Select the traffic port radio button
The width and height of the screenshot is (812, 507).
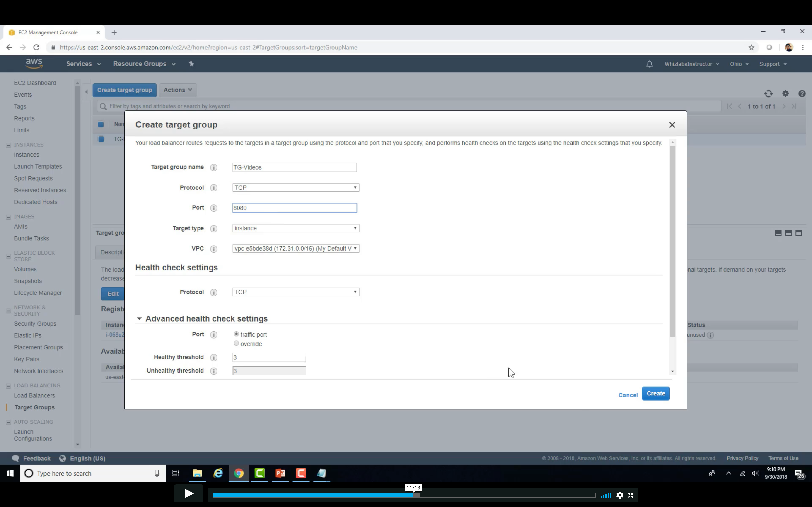(x=236, y=334)
